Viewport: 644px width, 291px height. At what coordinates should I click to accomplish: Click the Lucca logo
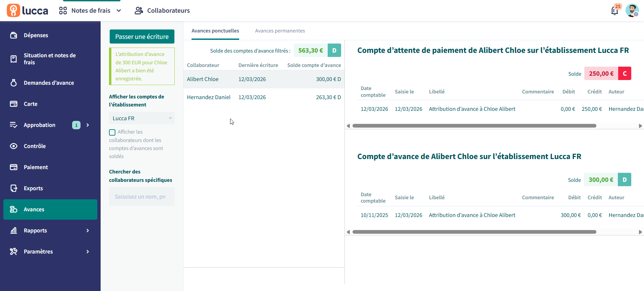pyautogui.click(x=28, y=10)
